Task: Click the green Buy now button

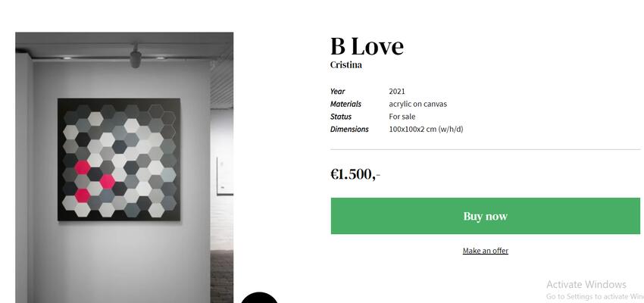Action: 485,216
